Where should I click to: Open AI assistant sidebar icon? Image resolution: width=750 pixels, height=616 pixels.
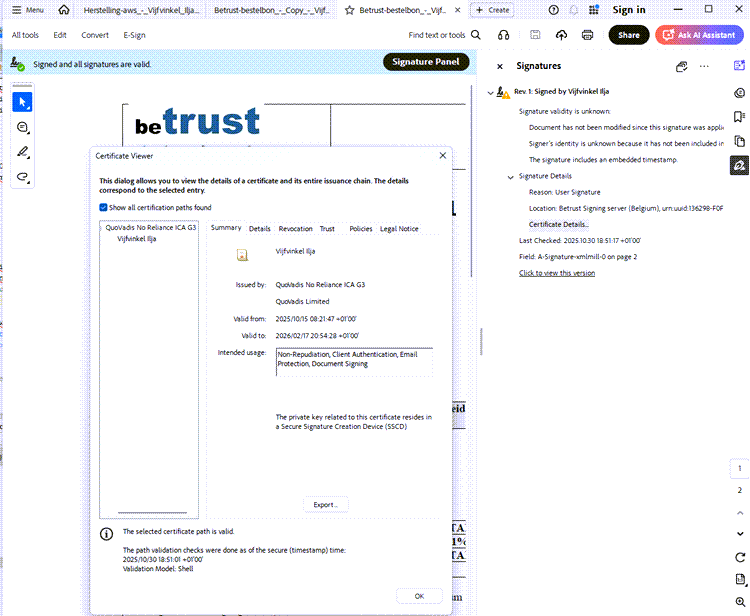(739, 66)
